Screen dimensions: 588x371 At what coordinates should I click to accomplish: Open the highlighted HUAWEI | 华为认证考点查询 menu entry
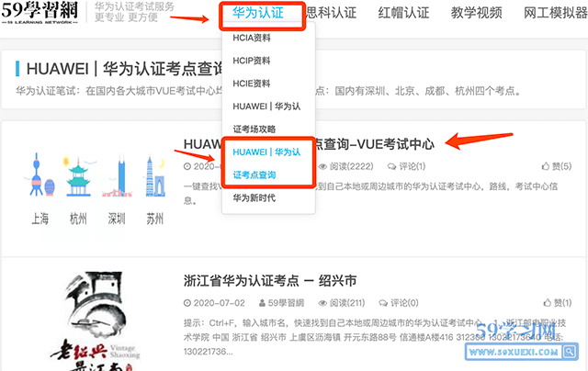[266, 163]
